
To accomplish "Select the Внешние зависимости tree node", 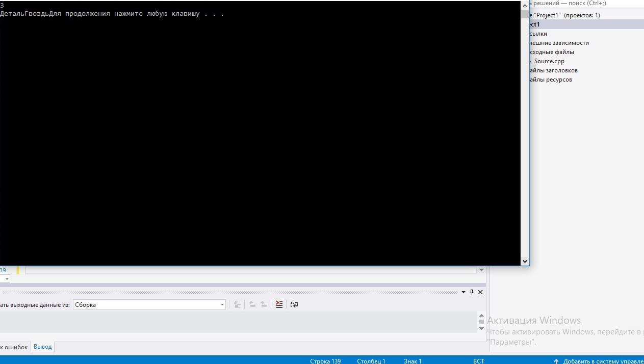I will (559, 43).
